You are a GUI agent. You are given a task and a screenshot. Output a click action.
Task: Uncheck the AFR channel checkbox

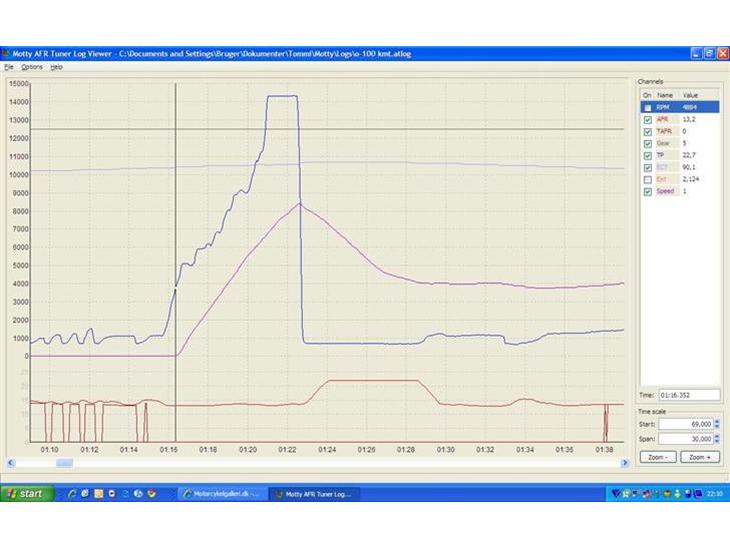[x=647, y=119]
